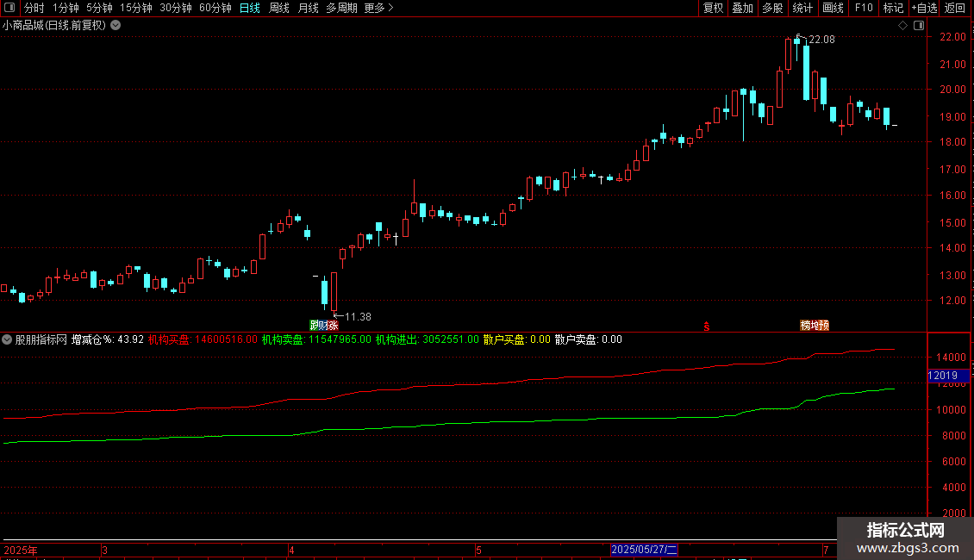Click the 散户卖盘 white value
The height and width of the screenshot is (560, 974).
click(x=612, y=339)
